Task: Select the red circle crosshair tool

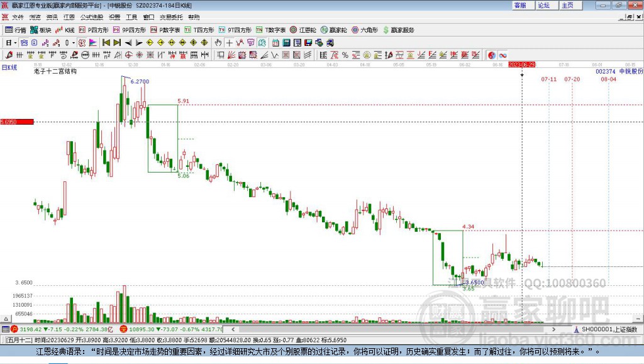Action: point(128,55)
